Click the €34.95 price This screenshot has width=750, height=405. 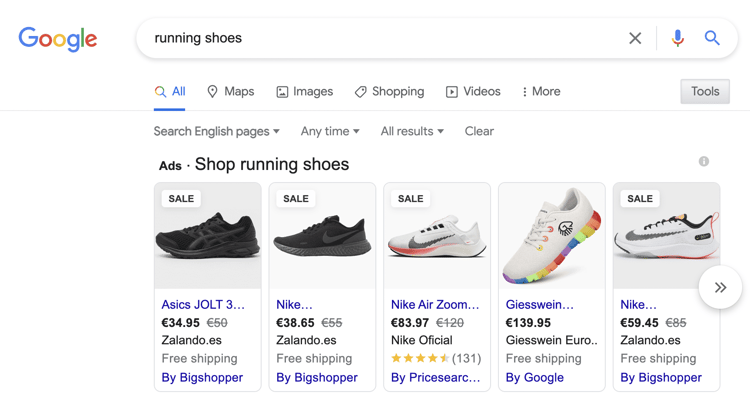tap(180, 323)
